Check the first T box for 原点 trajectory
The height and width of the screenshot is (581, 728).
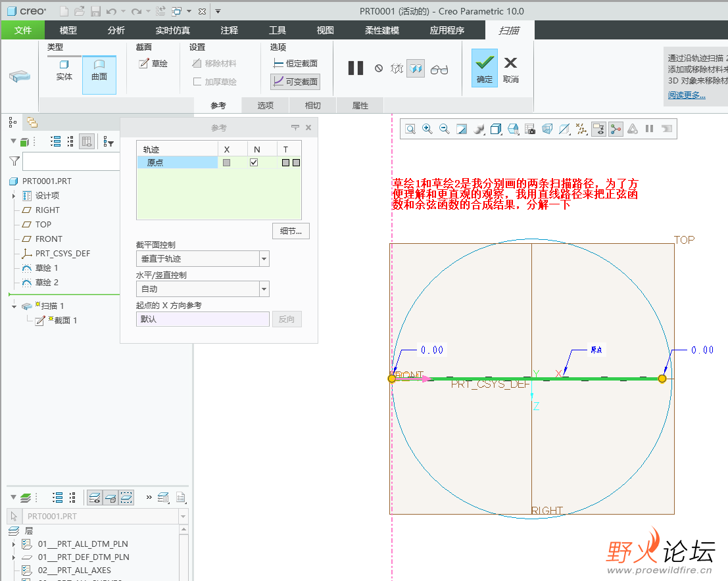pyautogui.click(x=285, y=162)
